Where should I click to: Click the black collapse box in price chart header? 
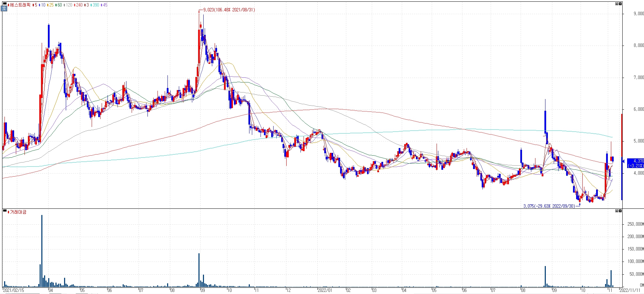[x=4, y=4]
